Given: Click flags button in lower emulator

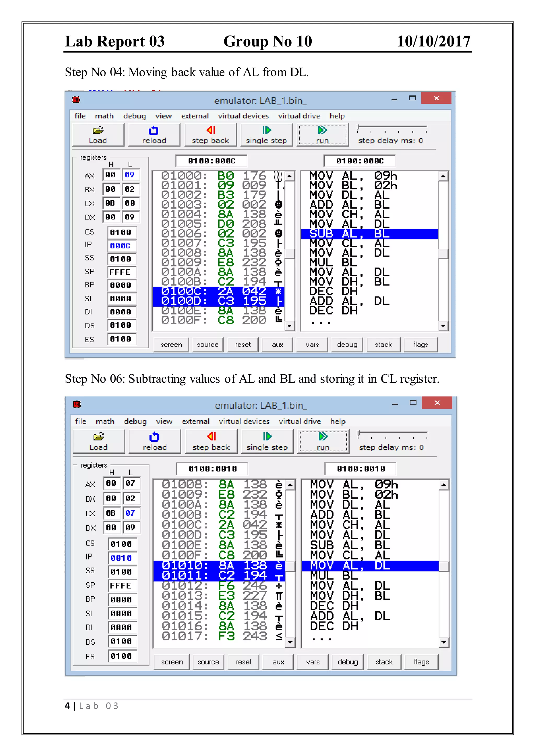Looking at the screenshot, I should coord(421,662).
